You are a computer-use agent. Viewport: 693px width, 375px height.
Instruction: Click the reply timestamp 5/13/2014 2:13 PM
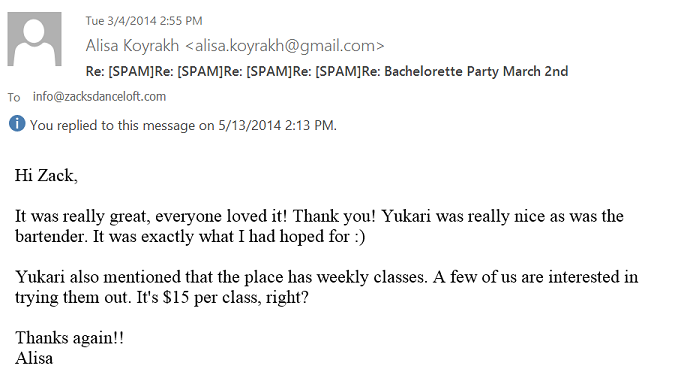point(276,126)
